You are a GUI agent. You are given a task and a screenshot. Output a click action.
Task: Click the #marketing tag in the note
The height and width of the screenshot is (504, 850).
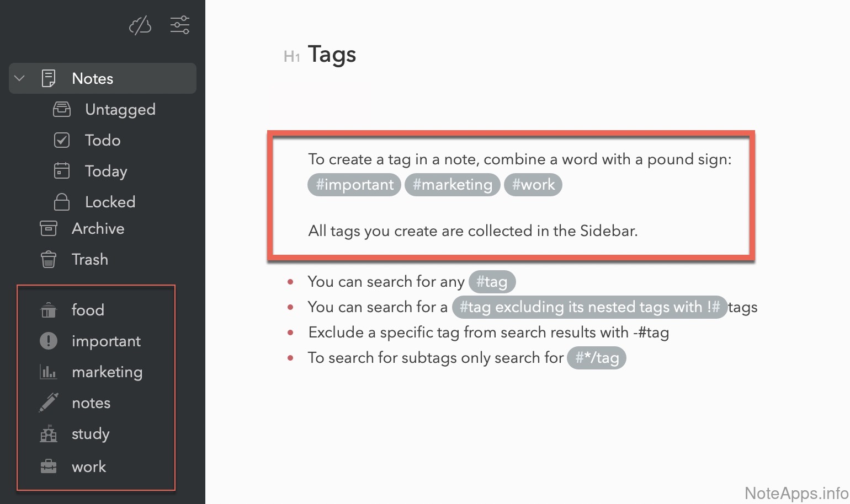click(452, 185)
